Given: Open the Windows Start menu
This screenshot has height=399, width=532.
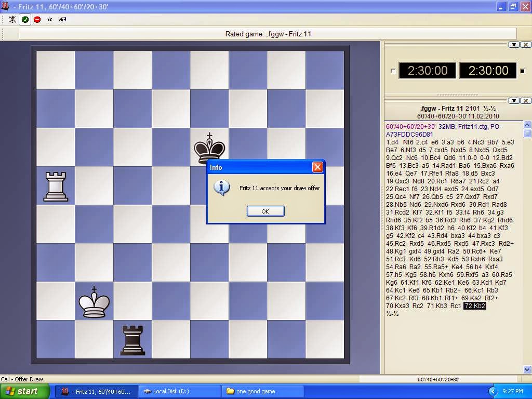Looking at the screenshot, I should pyautogui.click(x=24, y=391).
